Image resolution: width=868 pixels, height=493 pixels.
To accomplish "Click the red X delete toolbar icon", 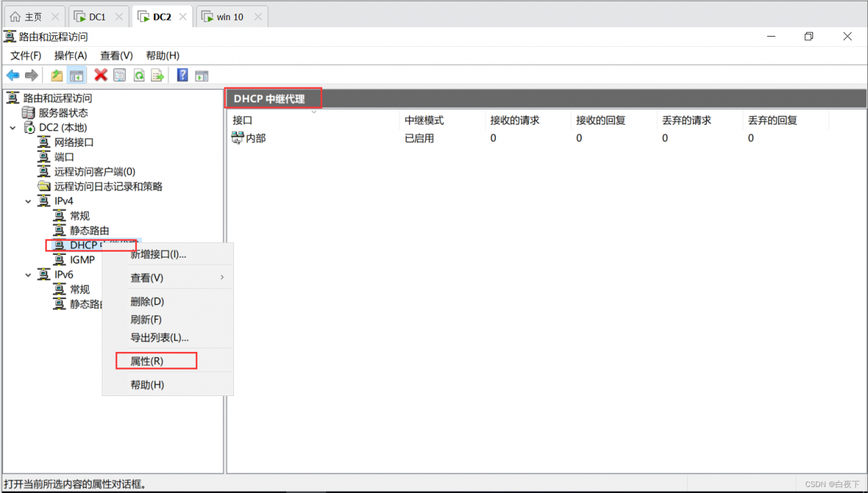I will [101, 75].
